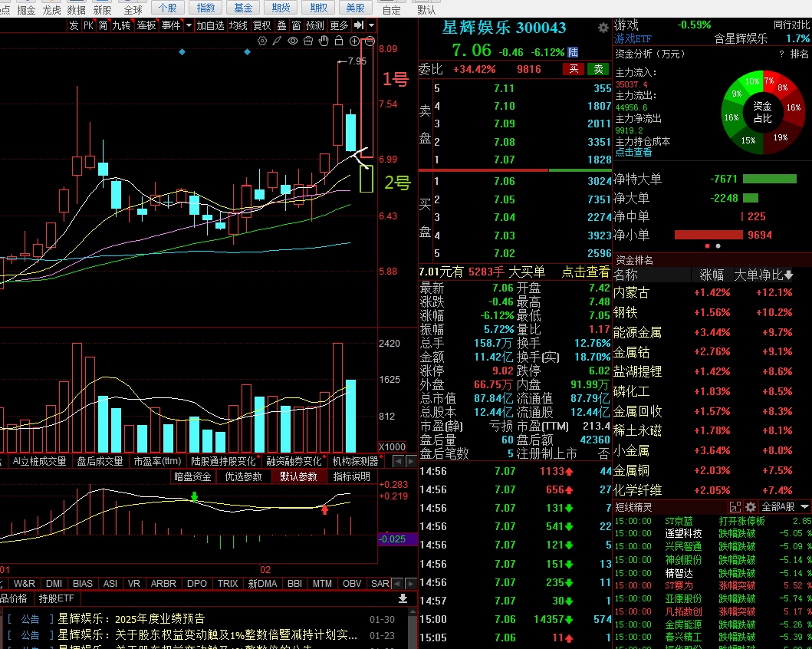Click the 预测 forecast button
Screen dimensions: 812x649
pyautogui.click(x=315, y=25)
